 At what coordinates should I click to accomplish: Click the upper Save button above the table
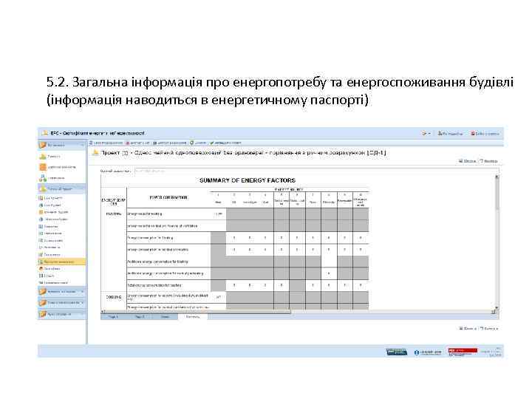pos(468,161)
